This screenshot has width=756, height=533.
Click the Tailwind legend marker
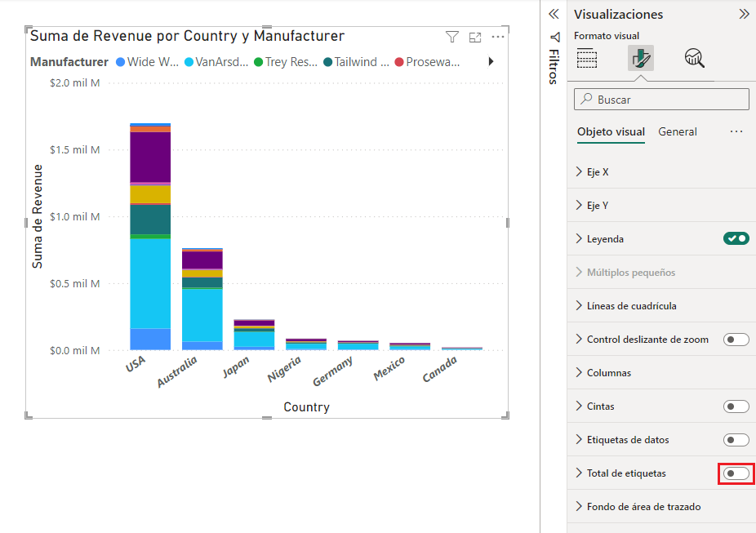click(328, 62)
